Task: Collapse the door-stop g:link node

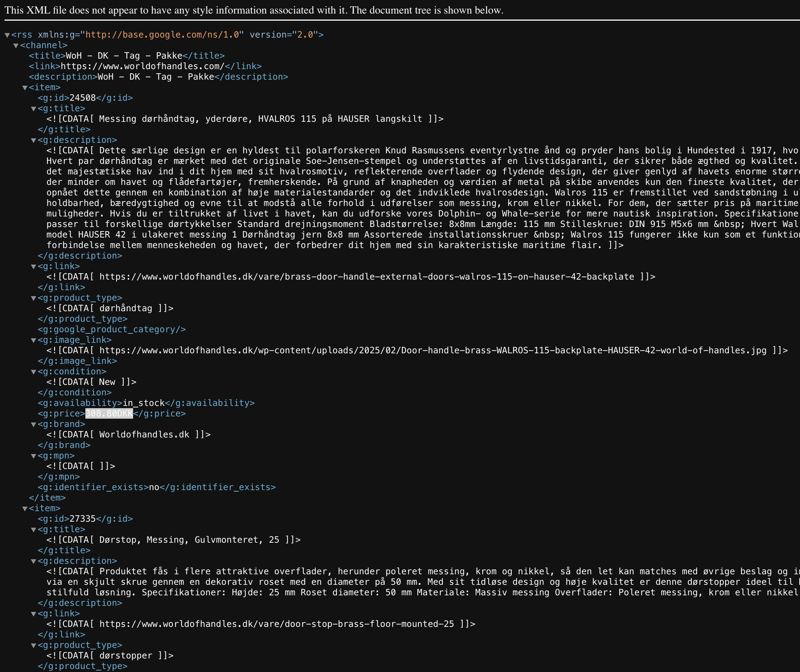Action: pos(33,614)
